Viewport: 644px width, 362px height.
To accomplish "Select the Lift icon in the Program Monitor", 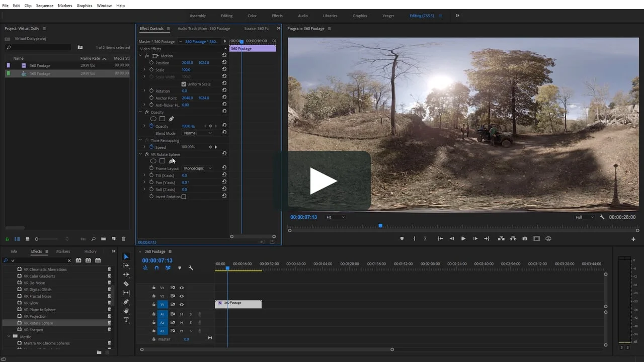I will pyautogui.click(x=502, y=238).
